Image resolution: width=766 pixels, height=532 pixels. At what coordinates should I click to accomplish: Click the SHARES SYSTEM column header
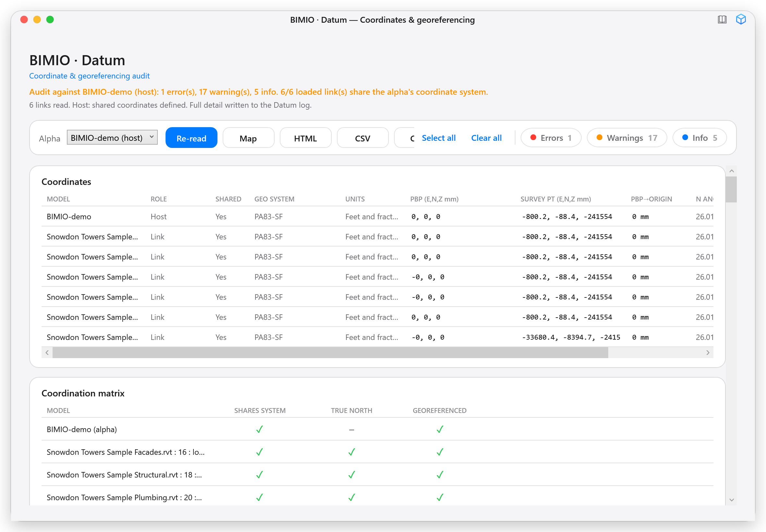click(260, 410)
